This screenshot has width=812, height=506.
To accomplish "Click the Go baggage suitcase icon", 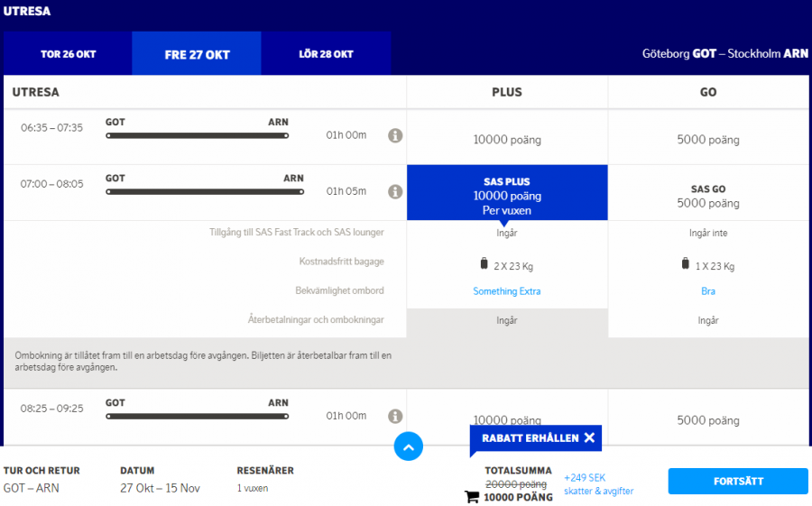I will click(686, 264).
